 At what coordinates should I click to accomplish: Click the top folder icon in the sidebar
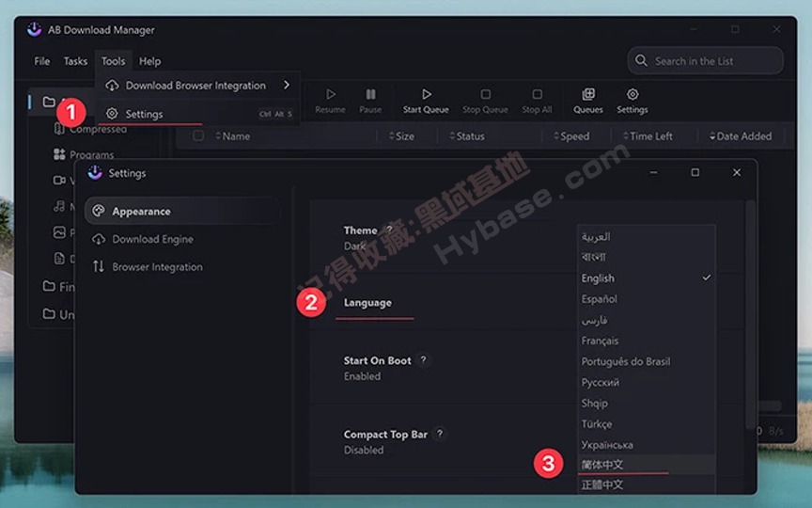click(x=49, y=102)
